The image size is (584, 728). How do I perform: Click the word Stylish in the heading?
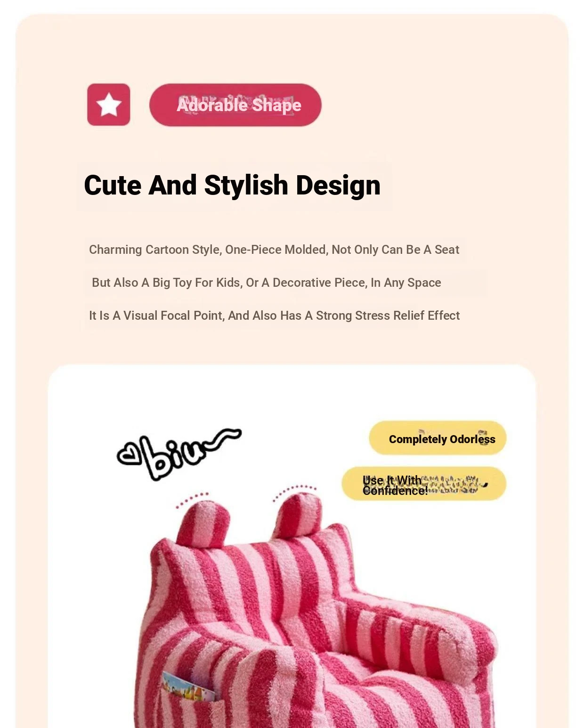(x=246, y=185)
